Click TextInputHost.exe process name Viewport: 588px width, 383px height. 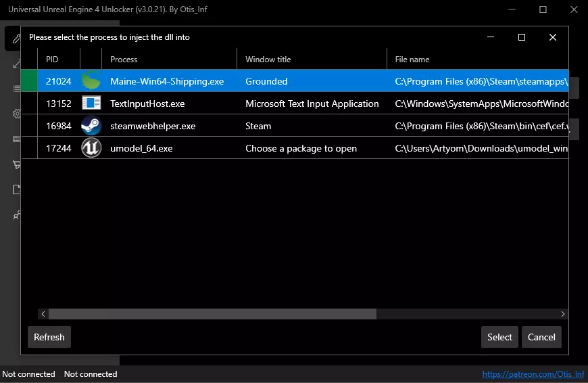click(147, 104)
